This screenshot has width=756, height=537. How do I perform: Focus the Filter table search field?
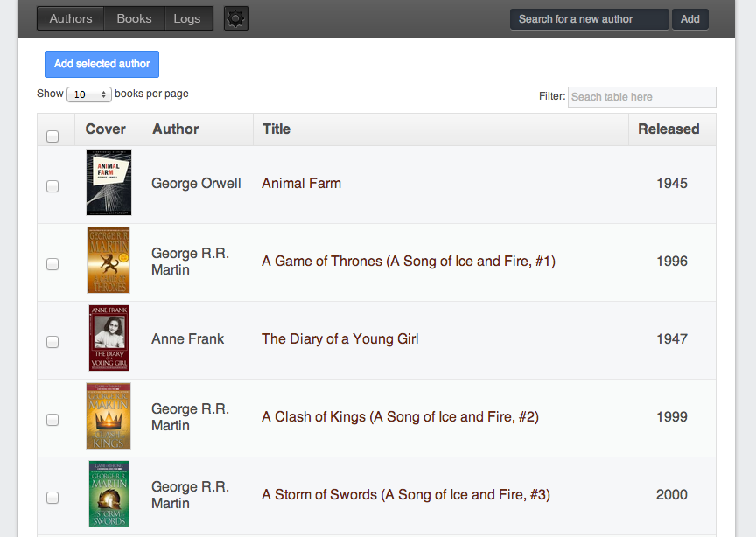click(642, 97)
